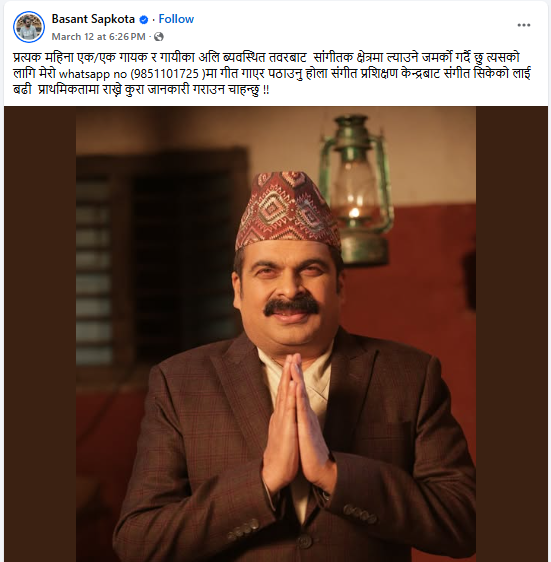Follow Basant Sapkota

tap(176, 19)
